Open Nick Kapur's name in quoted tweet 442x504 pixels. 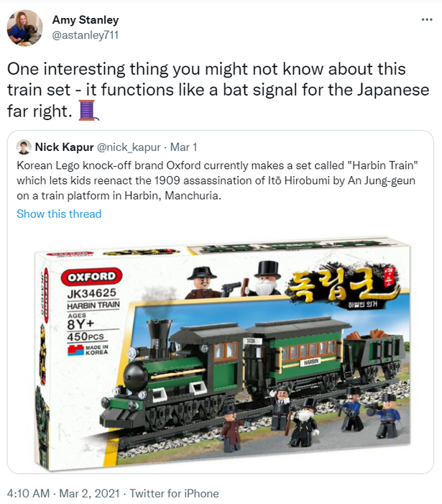[x=64, y=147]
